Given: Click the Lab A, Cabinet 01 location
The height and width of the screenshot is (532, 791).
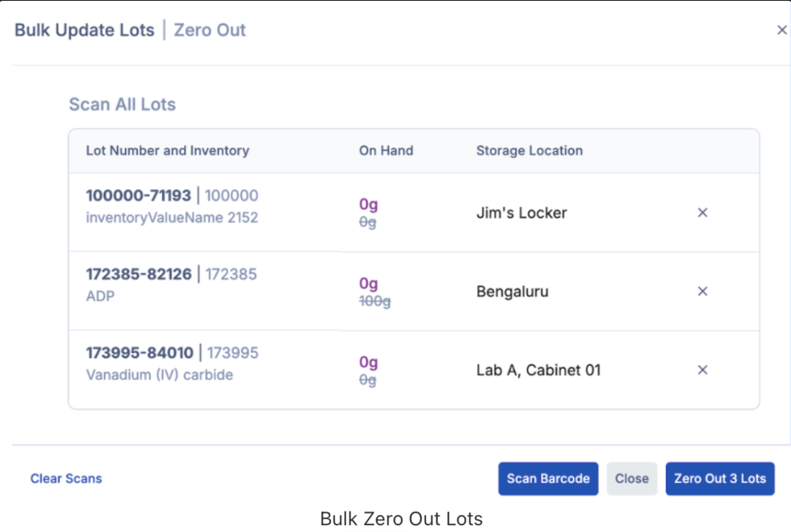Looking at the screenshot, I should [x=538, y=370].
